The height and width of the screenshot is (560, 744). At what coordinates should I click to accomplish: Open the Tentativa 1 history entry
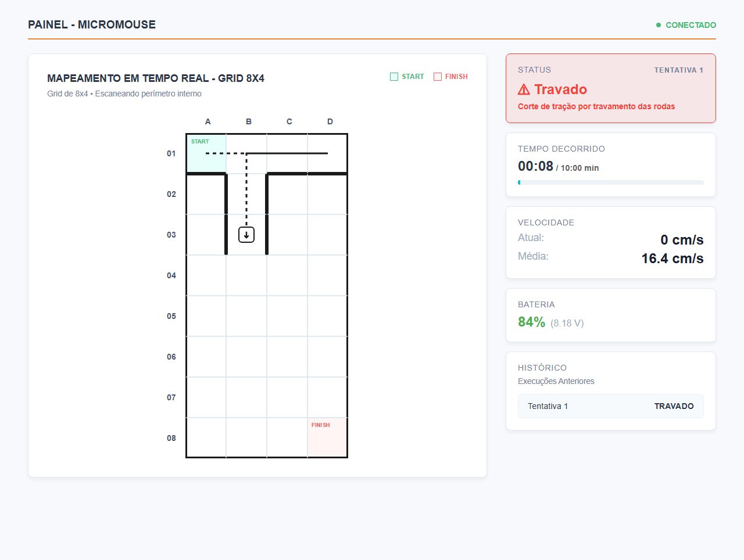(x=611, y=406)
